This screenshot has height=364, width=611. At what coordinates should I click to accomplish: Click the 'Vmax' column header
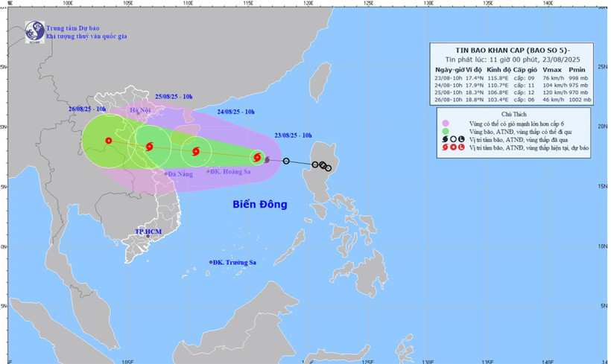pyautogui.click(x=552, y=70)
